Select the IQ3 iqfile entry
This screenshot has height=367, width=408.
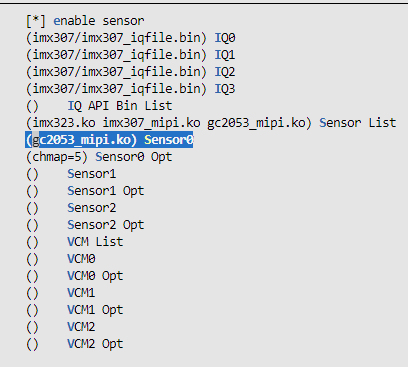coord(131,89)
